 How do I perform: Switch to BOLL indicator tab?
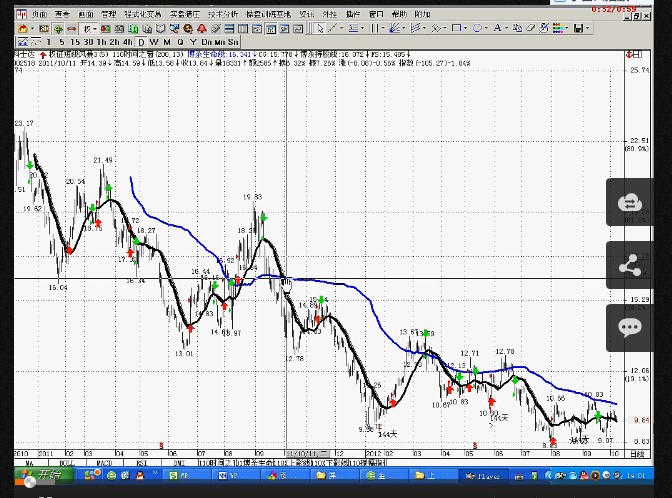pyautogui.click(x=67, y=463)
